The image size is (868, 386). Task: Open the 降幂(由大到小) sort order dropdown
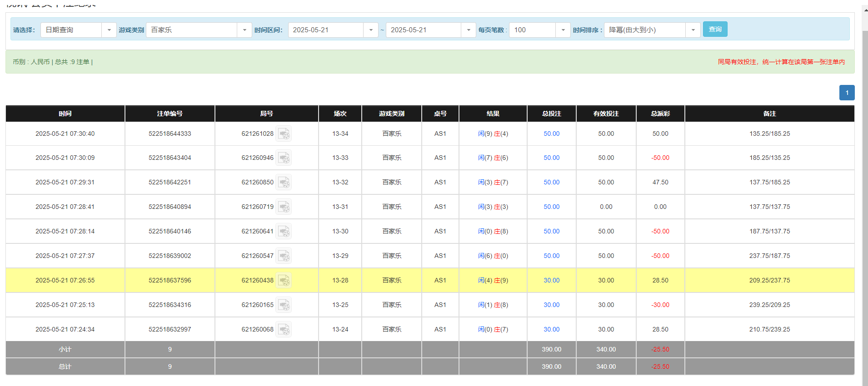pyautogui.click(x=693, y=30)
